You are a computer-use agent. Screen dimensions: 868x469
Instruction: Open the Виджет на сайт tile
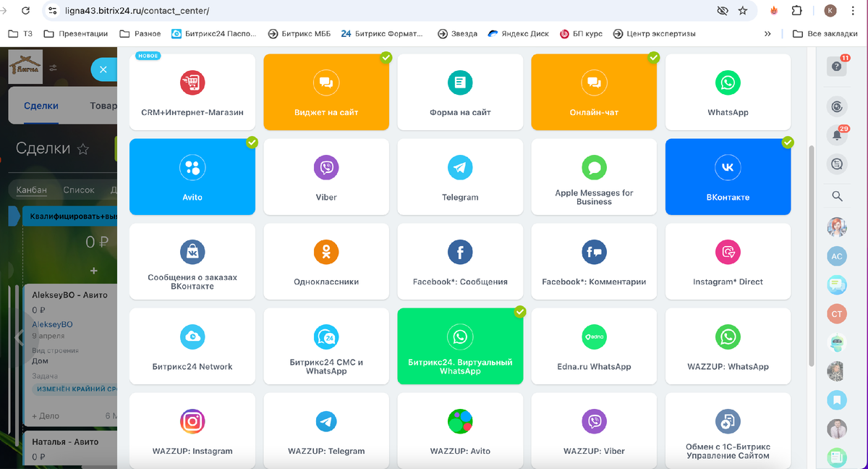[x=326, y=92]
